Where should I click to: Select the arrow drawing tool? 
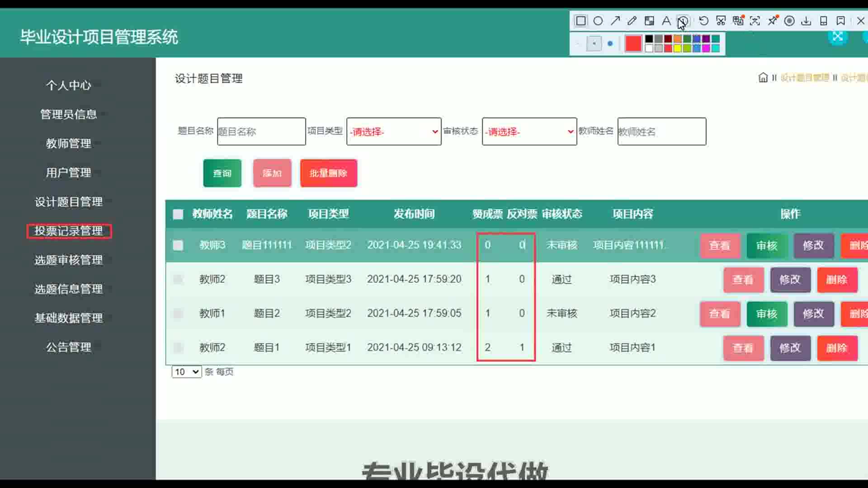coord(615,21)
